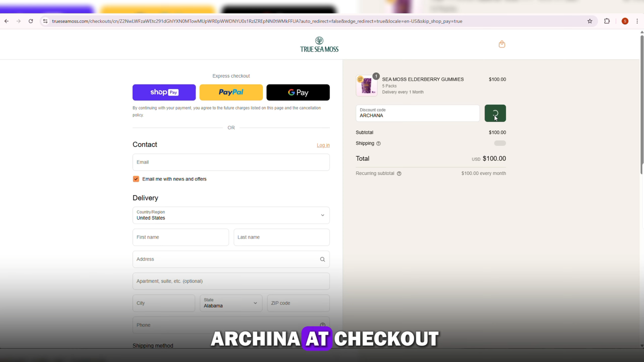Open the browser extensions puzzle icon
This screenshot has width=644, height=362.
click(607, 21)
